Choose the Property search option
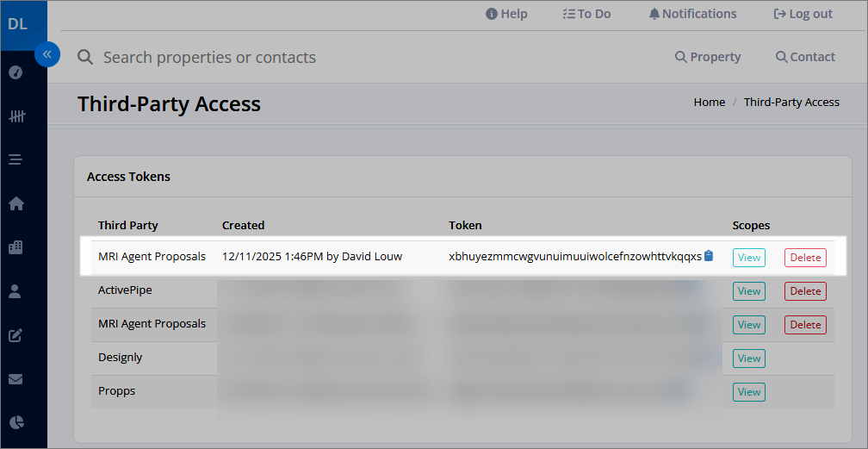The image size is (868, 449). click(708, 57)
